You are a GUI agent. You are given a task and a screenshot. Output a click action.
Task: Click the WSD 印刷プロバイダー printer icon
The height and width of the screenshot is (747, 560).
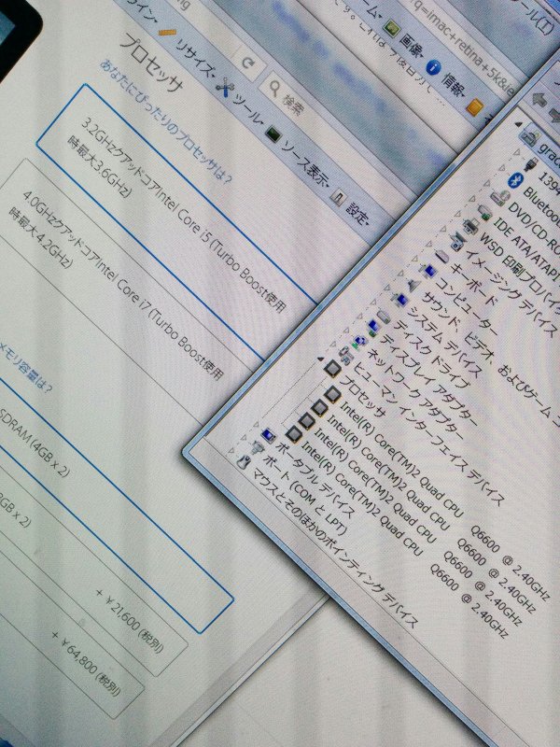[471, 226]
